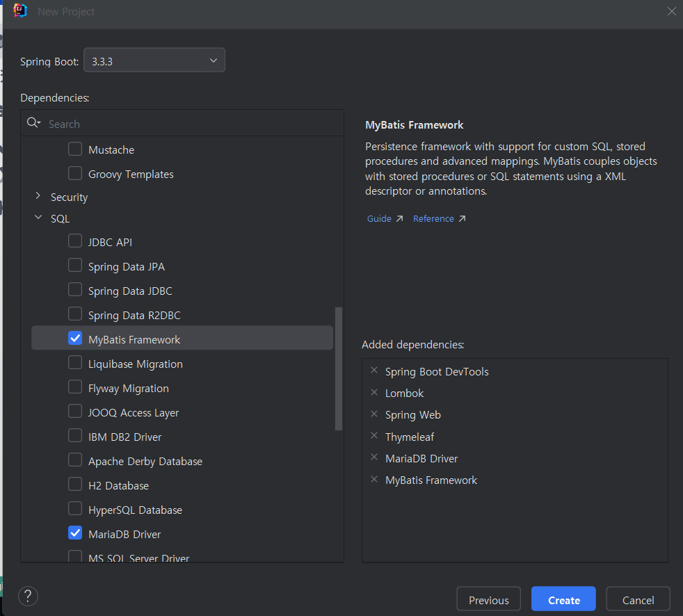Screen dimensions: 683x616
Task: Remove Lombok using its X icon
Action: 374,393
